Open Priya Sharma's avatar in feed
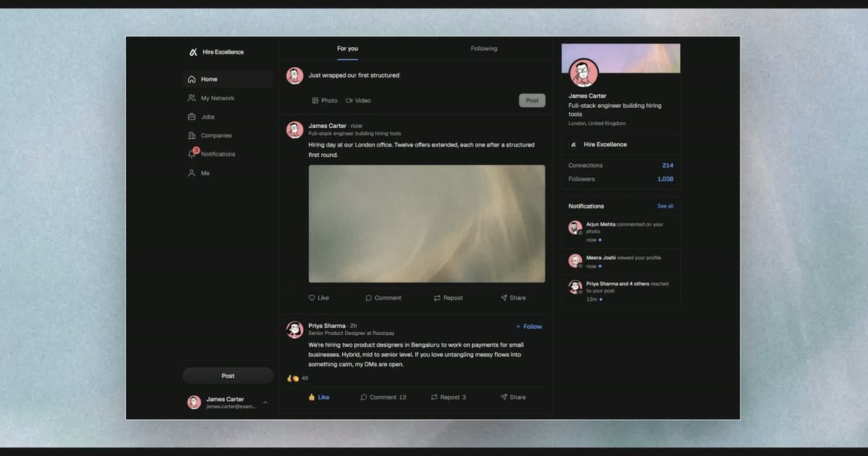 coord(294,330)
